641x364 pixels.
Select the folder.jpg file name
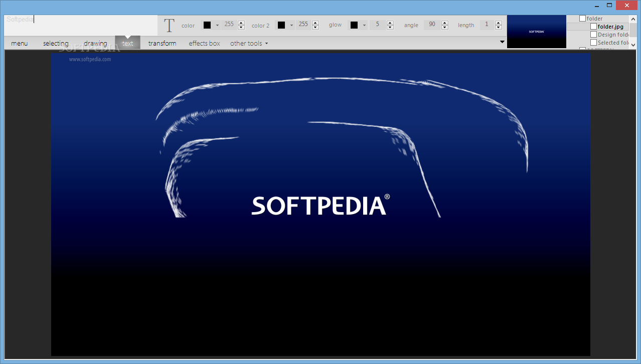tap(610, 27)
